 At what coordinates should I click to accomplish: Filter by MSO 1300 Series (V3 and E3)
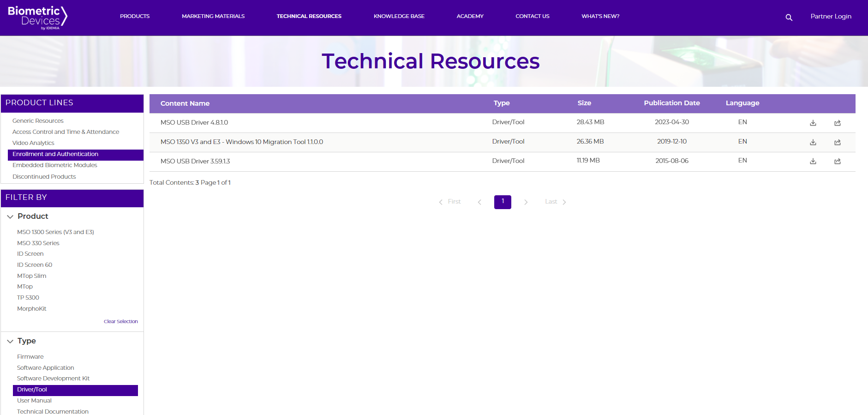[x=55, y=232]
